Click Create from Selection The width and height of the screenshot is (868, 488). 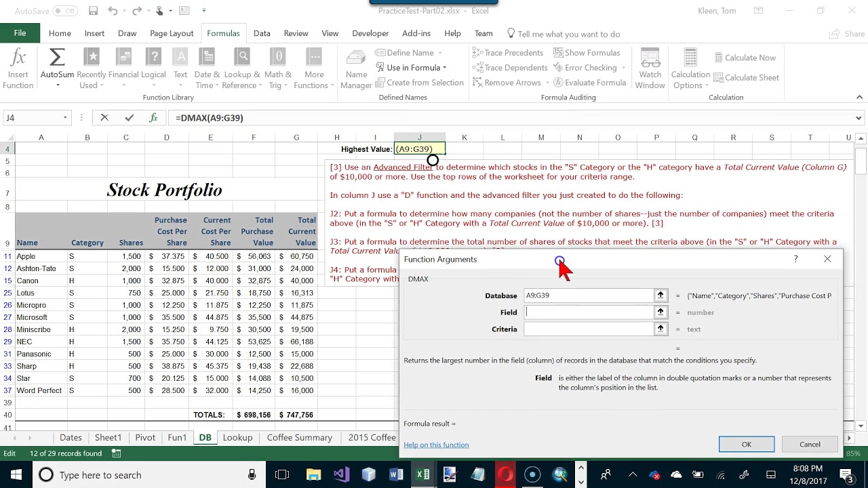pos(419,83)
